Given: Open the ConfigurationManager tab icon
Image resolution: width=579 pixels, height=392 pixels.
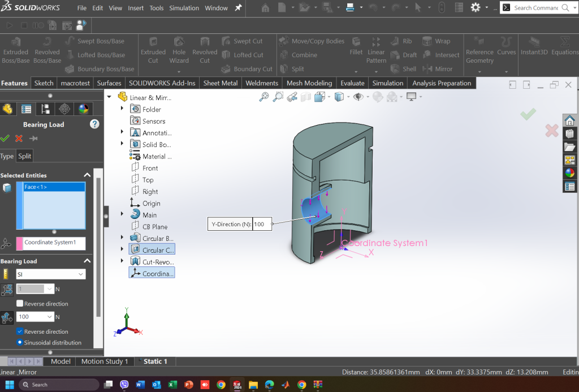Looking at the screenshot, I should (x=46, y=109).
